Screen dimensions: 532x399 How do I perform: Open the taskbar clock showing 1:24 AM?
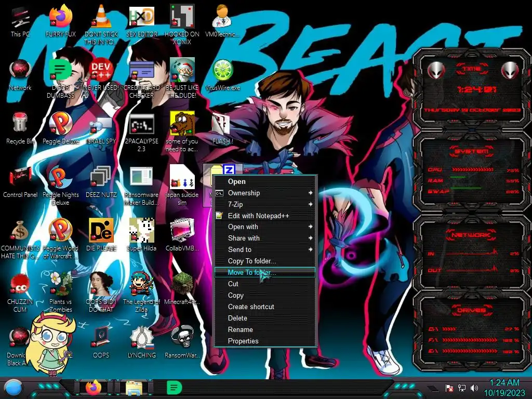(x=504, y=388)
